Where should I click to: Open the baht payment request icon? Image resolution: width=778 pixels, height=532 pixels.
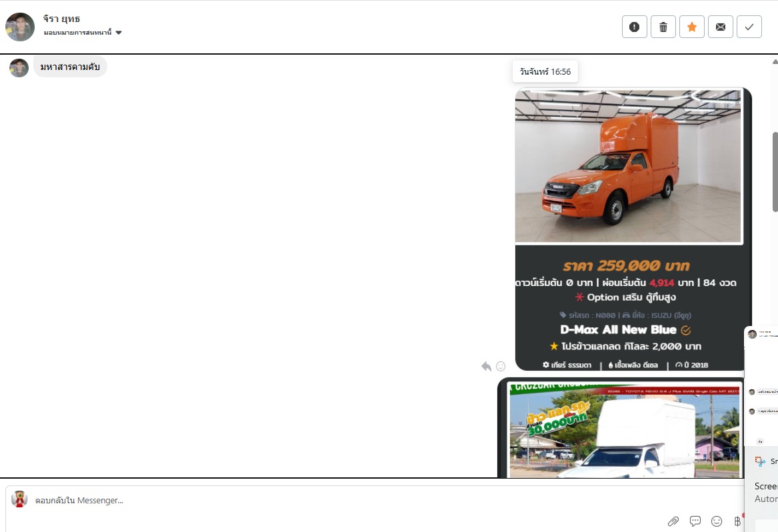coord(737,521)
